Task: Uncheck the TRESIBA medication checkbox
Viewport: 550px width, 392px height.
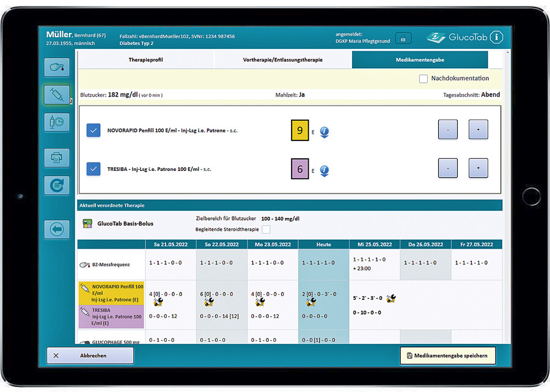Action: pos(94,169)
